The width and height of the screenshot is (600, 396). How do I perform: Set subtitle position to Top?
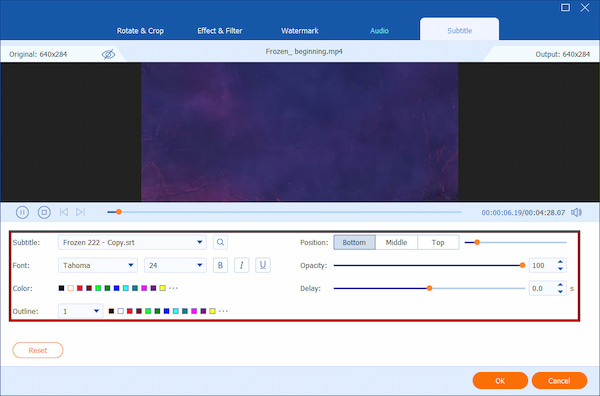coord(438,242)
